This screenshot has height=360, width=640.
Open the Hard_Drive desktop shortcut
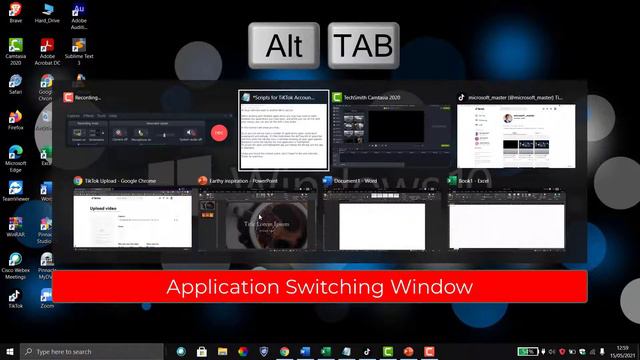47,12
